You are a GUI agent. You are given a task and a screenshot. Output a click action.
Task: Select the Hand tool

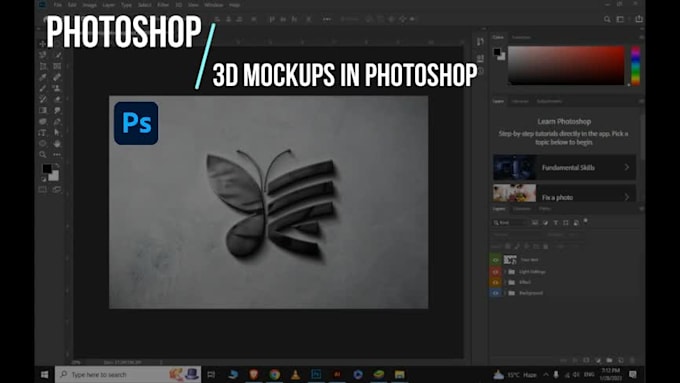[57, 144]
